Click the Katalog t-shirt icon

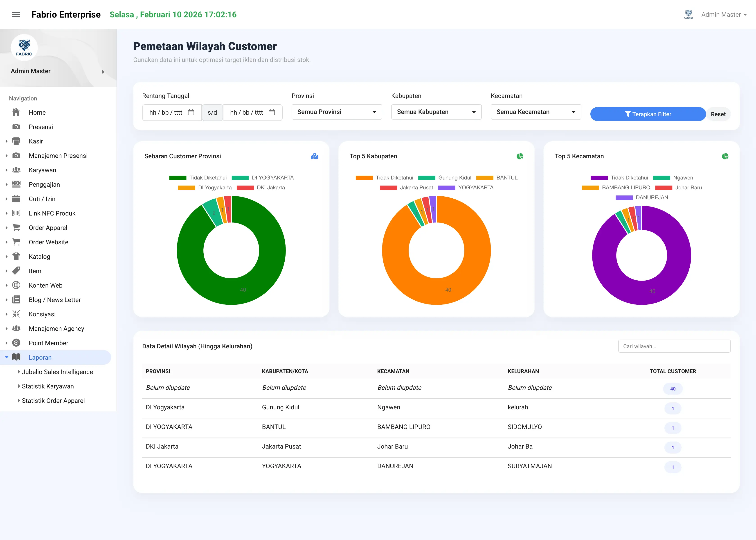(16, 256)
